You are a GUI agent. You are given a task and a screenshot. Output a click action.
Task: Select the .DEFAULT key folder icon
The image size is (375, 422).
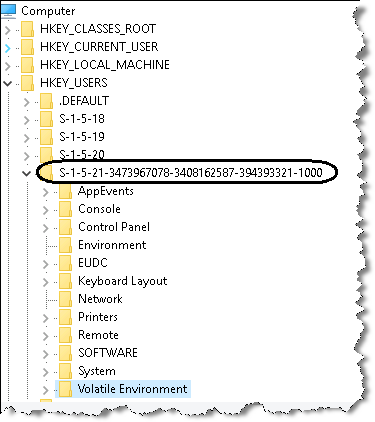click(x=46, y=101)
